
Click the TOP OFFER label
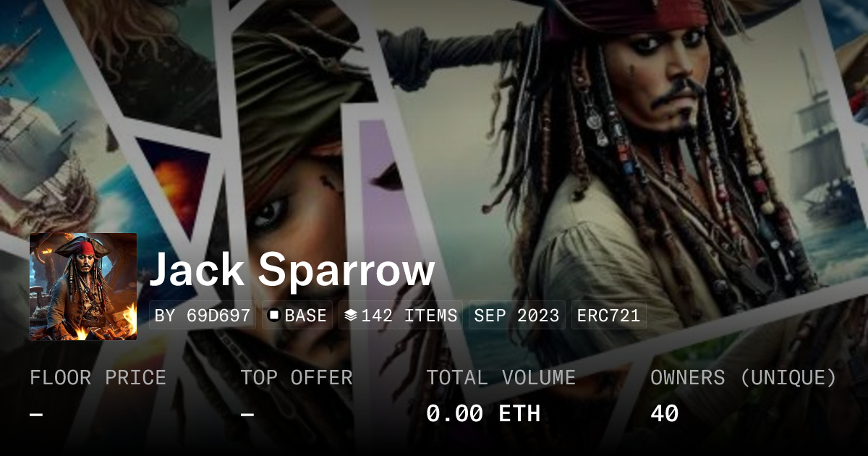[x=297, y=378]
